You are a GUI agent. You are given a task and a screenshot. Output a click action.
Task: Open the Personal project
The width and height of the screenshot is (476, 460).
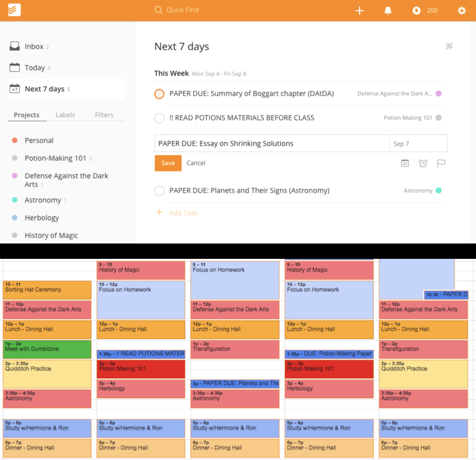(39, 140)
